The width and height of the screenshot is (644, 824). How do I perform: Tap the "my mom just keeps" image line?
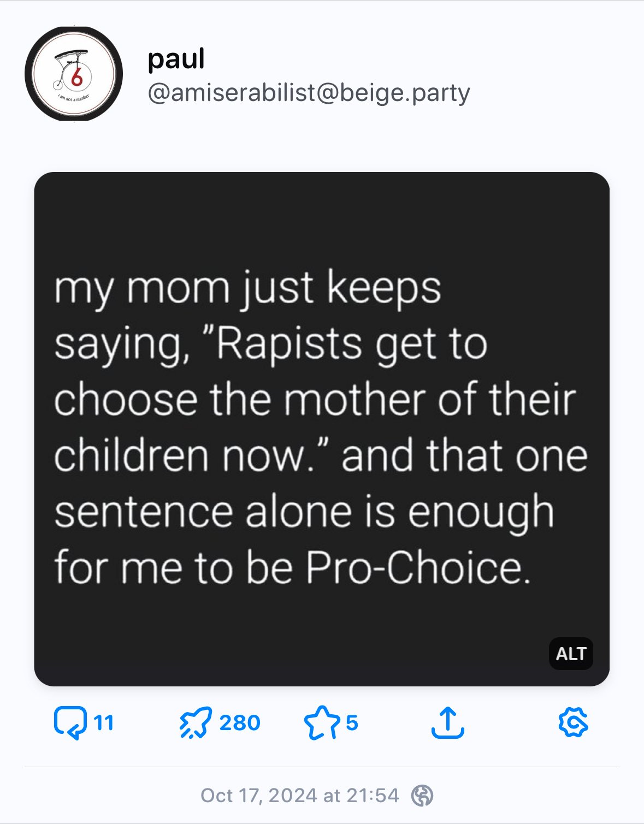(247, 288)
